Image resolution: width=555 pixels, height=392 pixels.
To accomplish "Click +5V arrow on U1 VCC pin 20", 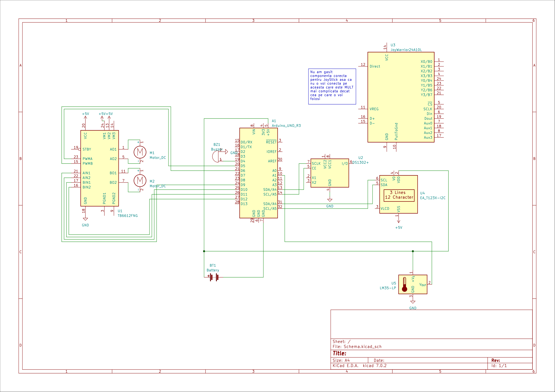I will [85, 118].
